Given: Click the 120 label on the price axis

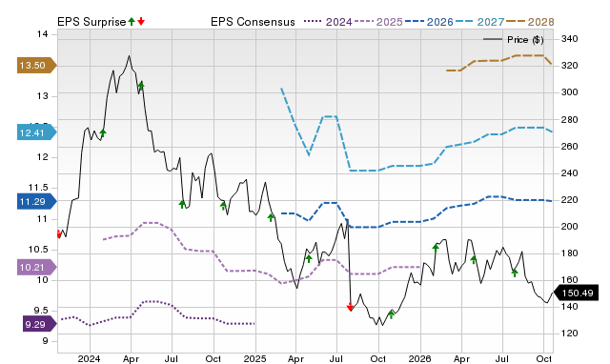Looking at the screenshot, I should pyautogui.click(x=570, y=334).
